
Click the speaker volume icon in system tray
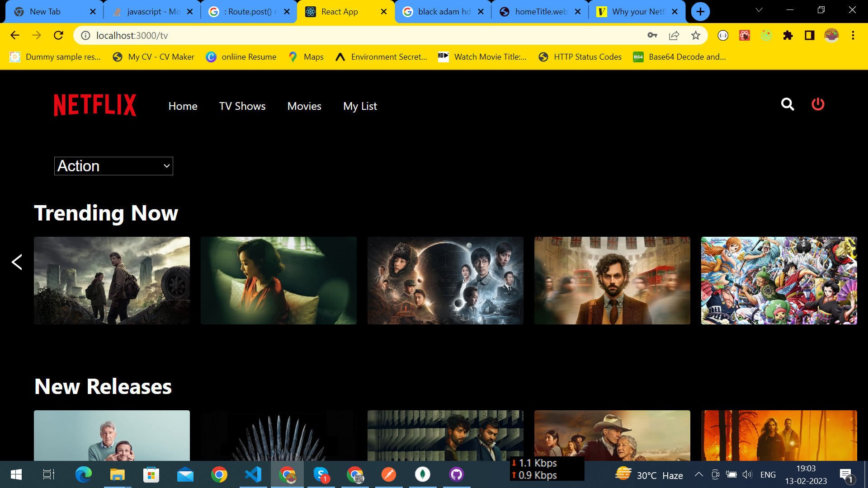(747, 474)
